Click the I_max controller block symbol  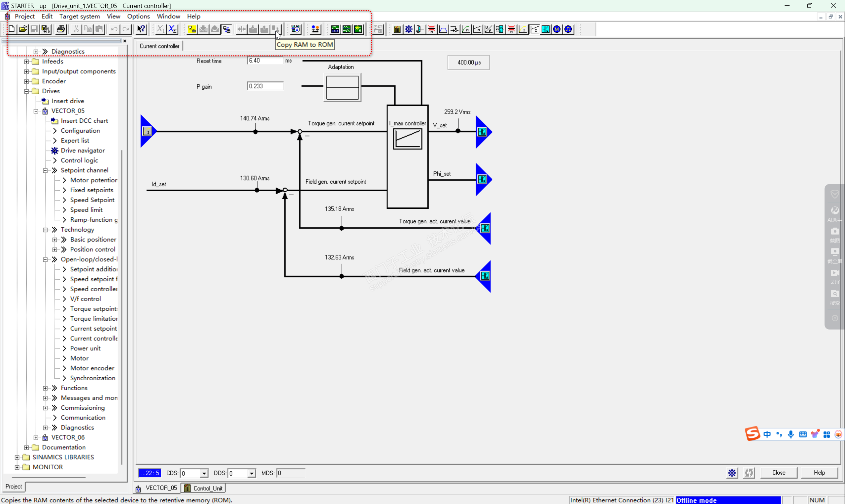pyautogui.click(x=407, y=139)
